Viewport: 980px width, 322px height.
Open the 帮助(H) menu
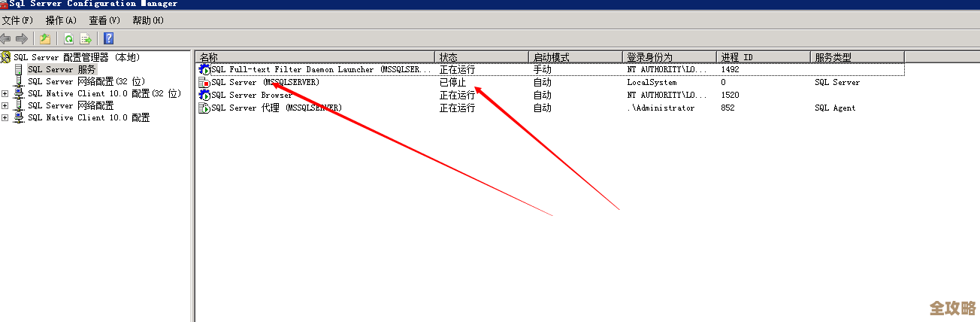147,20
